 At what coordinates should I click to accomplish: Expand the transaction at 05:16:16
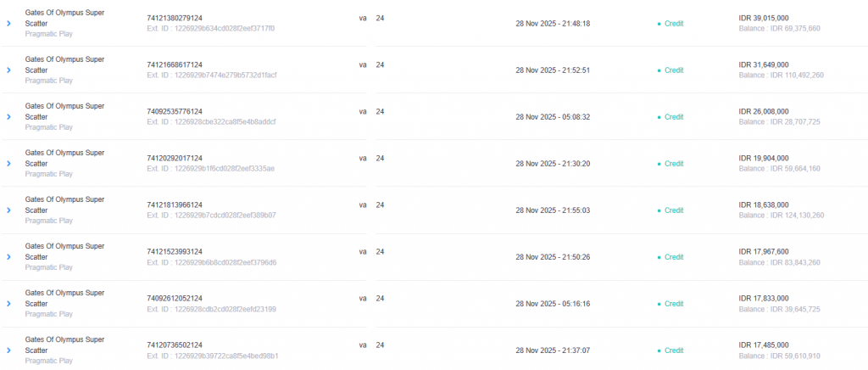click(x=8, y=304)
